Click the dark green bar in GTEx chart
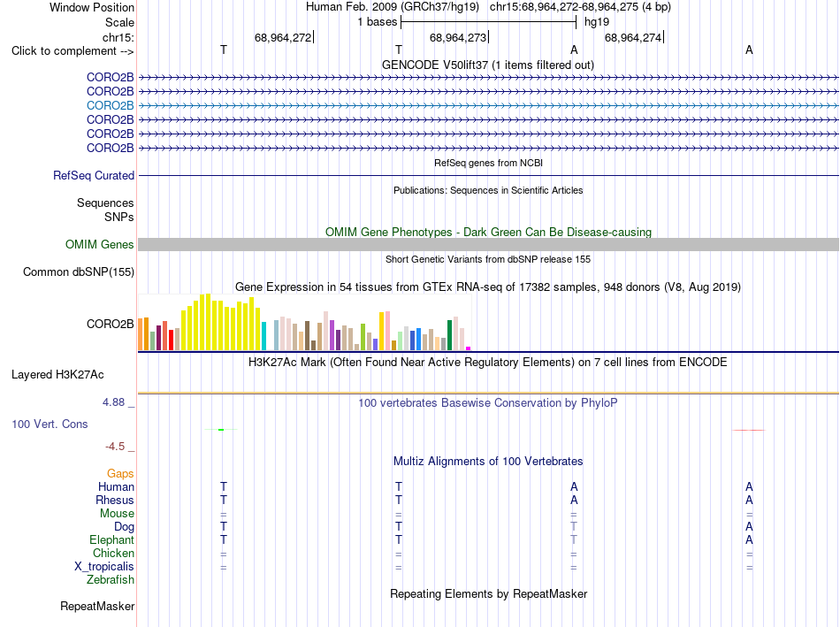The height and width of the screenshot is (627, 840). (x=449, y=335)
